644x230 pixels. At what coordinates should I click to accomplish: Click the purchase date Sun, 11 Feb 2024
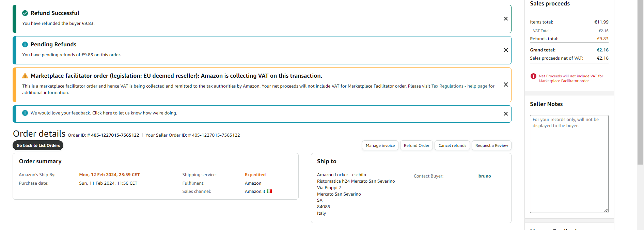(x=108, y=183)
